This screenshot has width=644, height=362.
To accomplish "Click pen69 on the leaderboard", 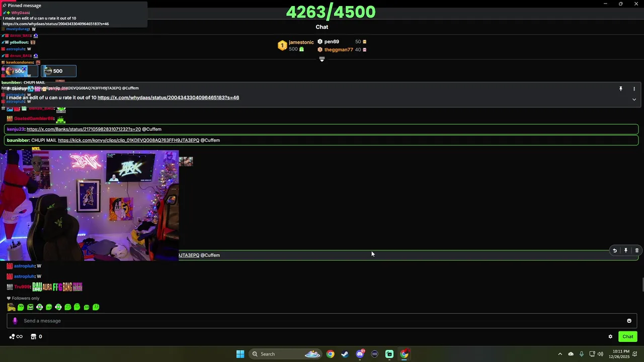I will click(332, 42).
